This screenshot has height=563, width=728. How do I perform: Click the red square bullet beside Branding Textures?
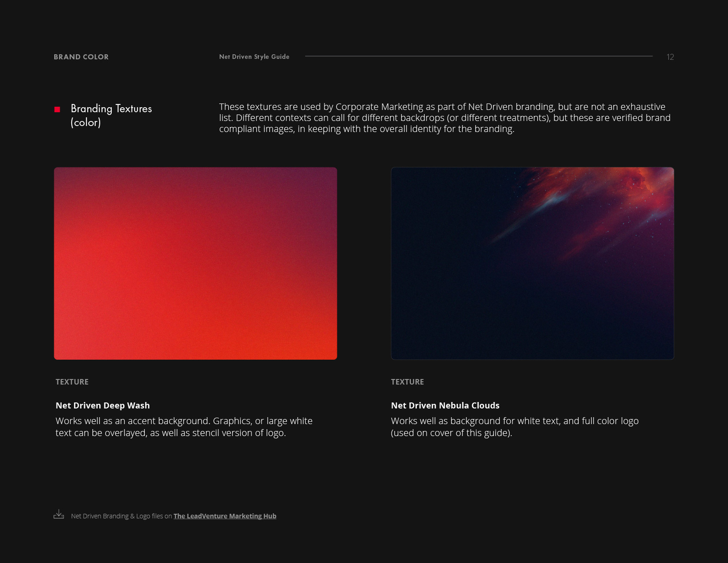click(57, 109)
